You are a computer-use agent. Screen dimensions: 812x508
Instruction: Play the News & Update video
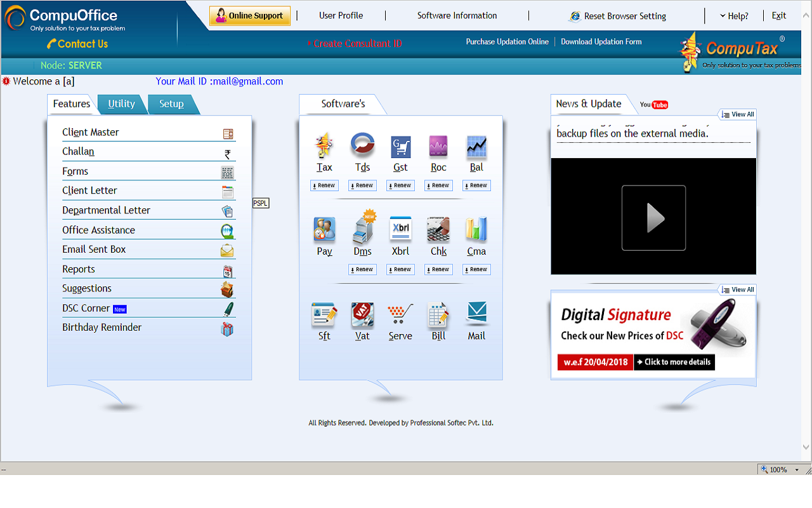(653, 217)
